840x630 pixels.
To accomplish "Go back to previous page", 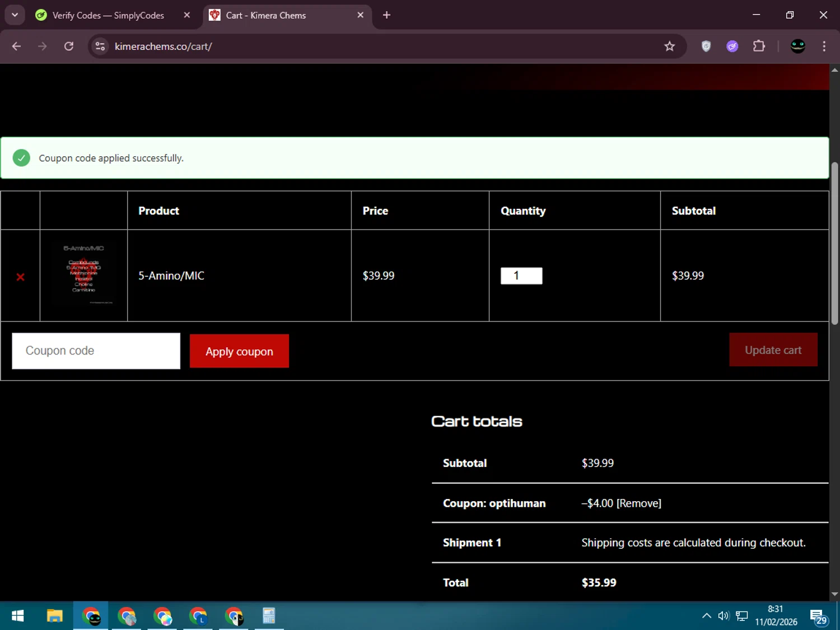I will click(x=16, y=46).
